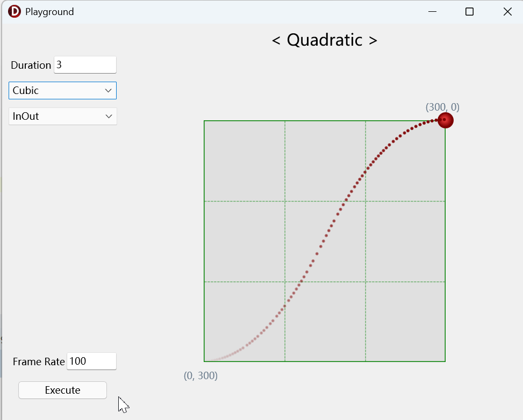Click the Quadratic heading text
Screen dimensions: 523x420
pos(325,40)
